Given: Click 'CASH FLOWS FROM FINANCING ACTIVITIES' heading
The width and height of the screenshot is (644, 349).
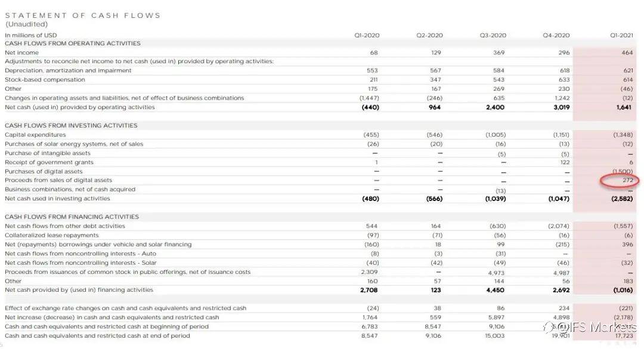Looking at the screenshot, I should [x=72, y=217].
